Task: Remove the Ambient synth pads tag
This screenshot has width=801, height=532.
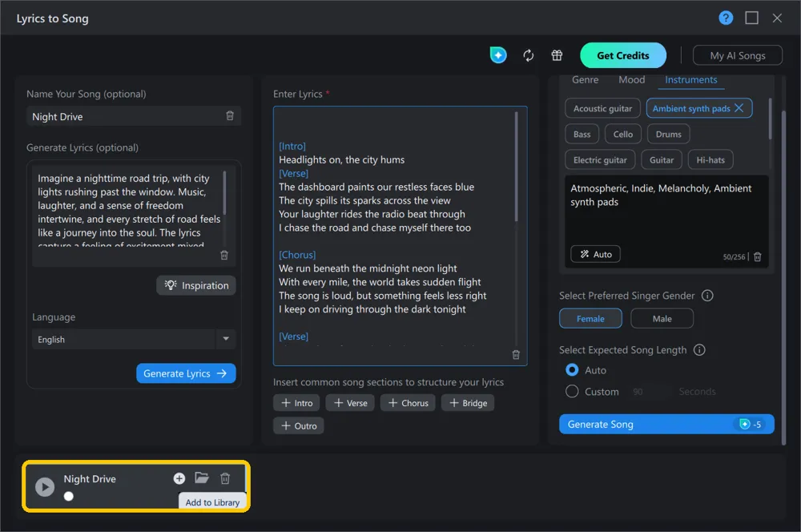Action: click(x=739, y=108)
